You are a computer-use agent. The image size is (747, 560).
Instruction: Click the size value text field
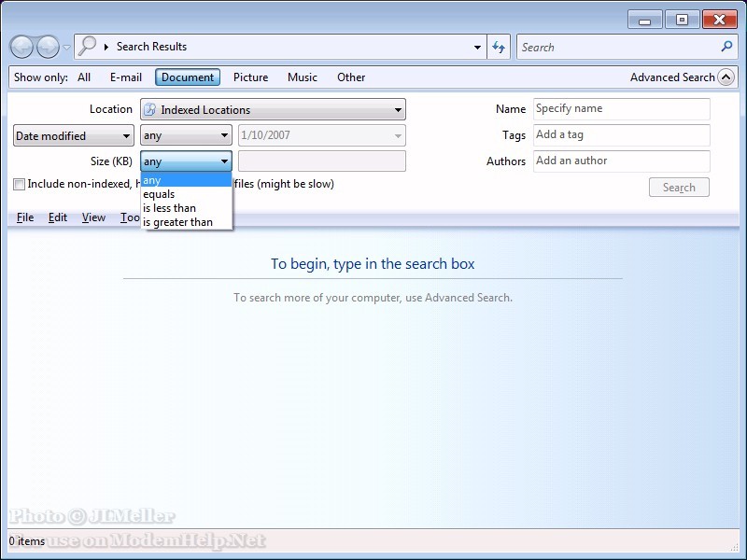(x=322, y=161)
